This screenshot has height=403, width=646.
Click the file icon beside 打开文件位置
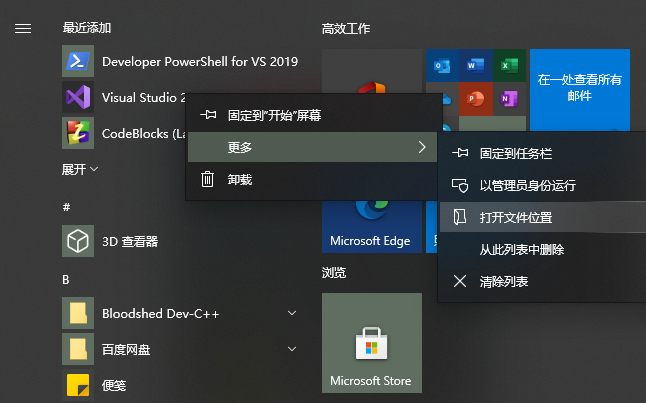point(460,217)
